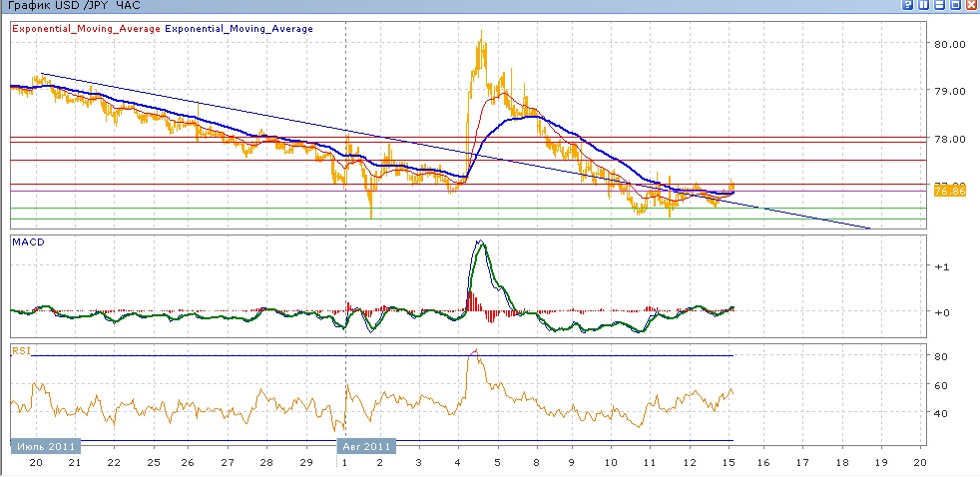Click the horizontal split layout icon
This screenshot has height=477, width=980.
939,6
